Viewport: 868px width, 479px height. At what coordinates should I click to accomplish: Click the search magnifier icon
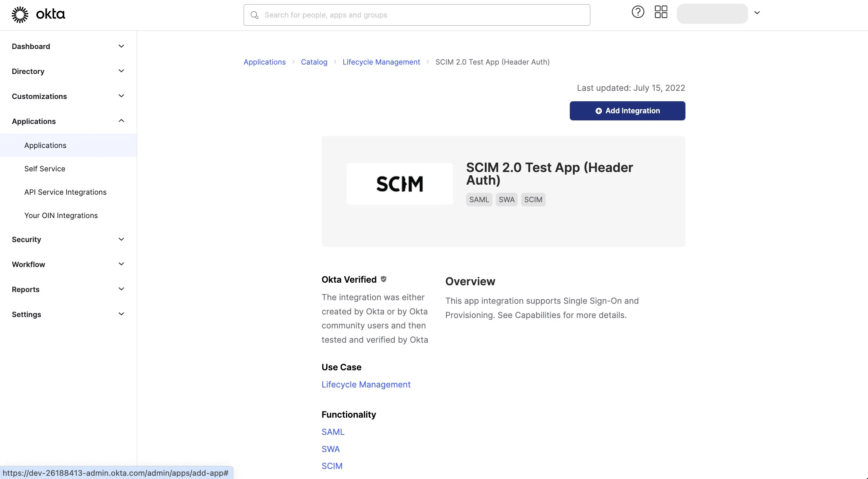tap(254, 15)
